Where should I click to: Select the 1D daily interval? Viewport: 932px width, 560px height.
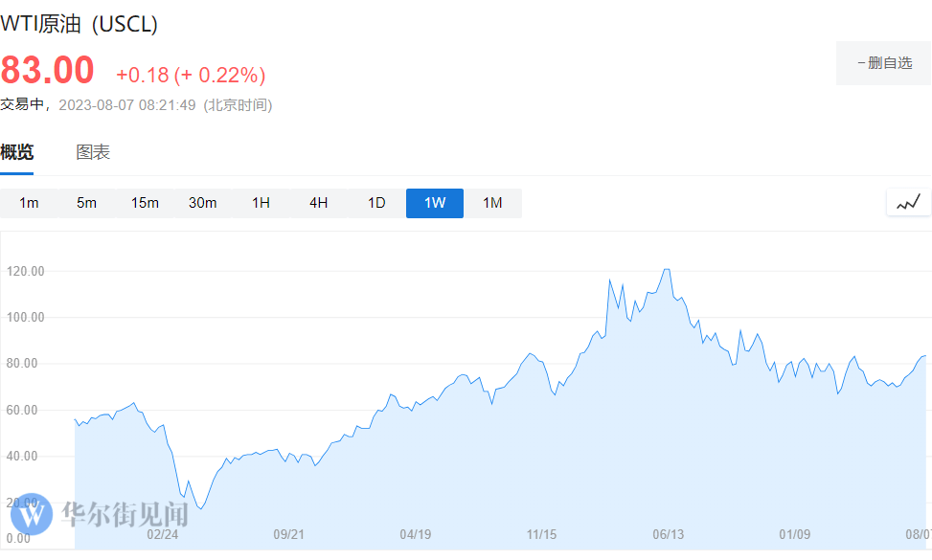coord(376,203)
